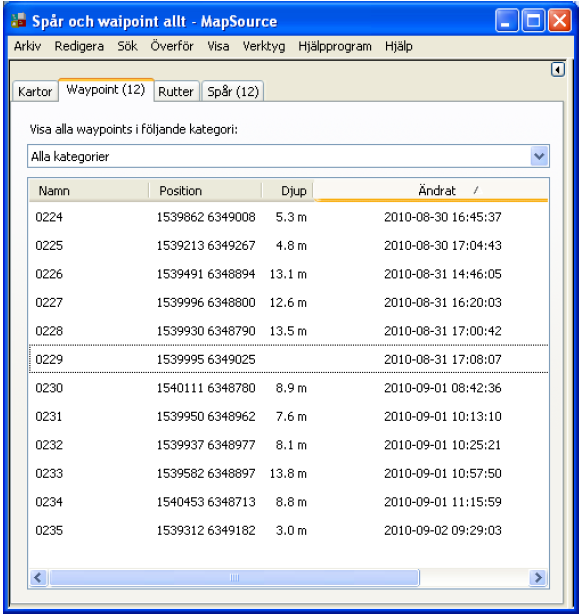This screenshot has width=579, height=615.
Task: Click the Djup column header
Action: [288, 191]
